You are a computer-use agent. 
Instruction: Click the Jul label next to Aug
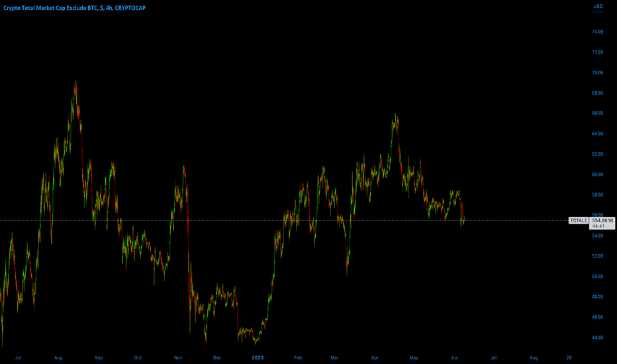pyautogui.click(x=18, y=357)
